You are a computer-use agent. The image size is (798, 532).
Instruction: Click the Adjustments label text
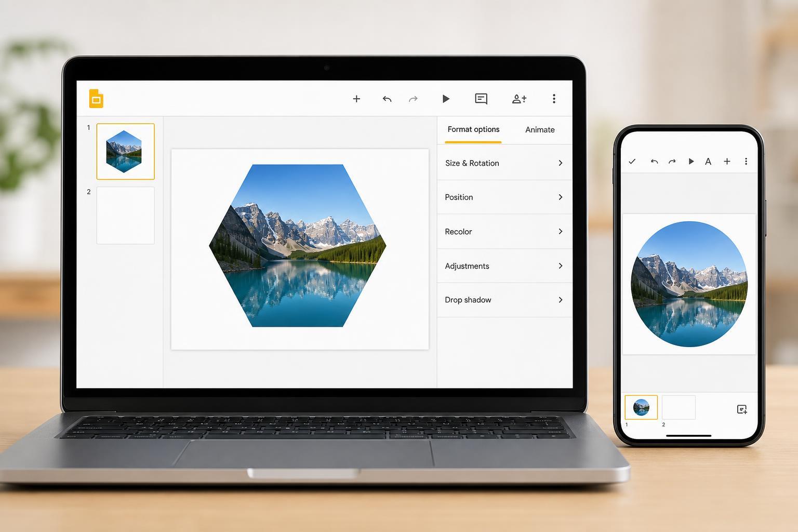[467, 266]
